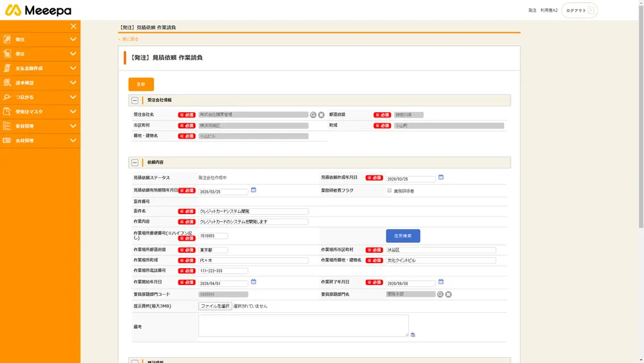
Task: Click the orange 登録 button
Action: point(141,84)
